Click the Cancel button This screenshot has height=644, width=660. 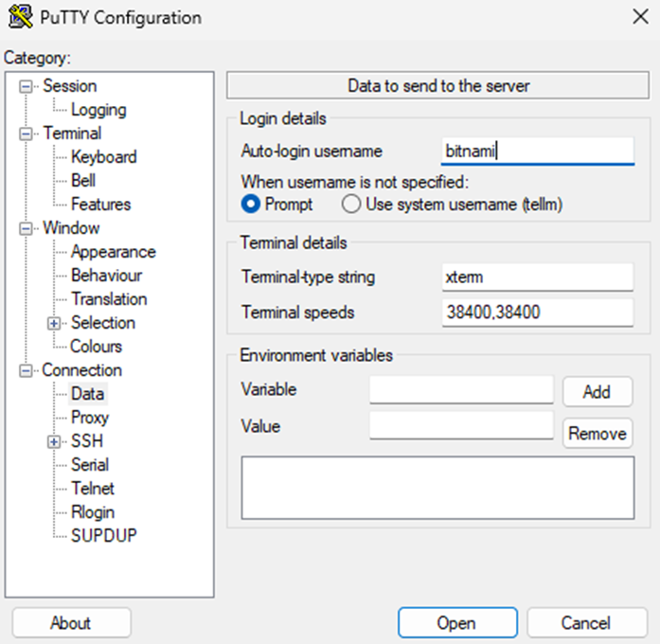point(586,622)
